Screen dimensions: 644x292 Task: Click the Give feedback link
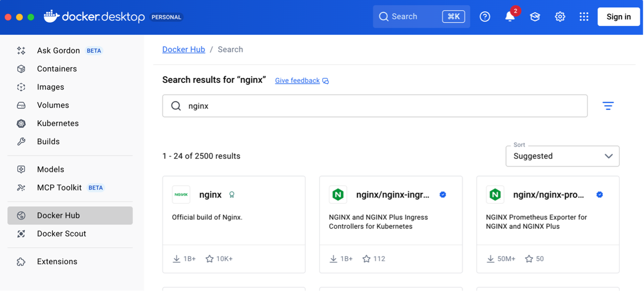click(297, 81)
